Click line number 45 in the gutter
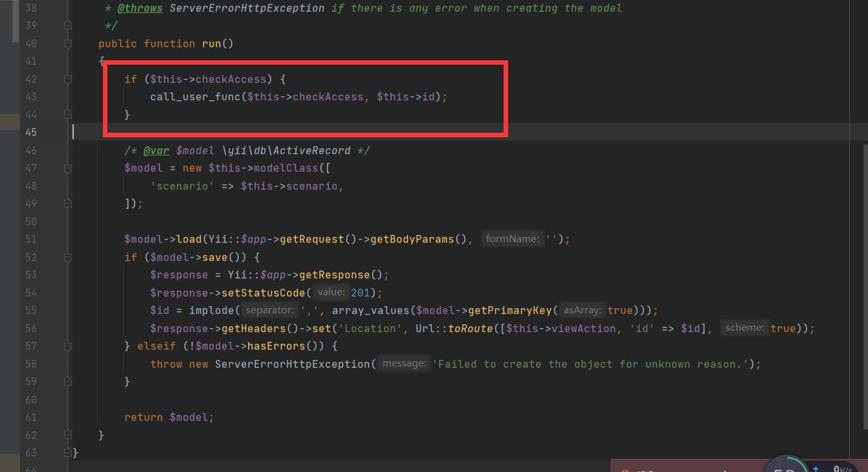This screenshot has width=868, height=472. [x=30, y=132]
